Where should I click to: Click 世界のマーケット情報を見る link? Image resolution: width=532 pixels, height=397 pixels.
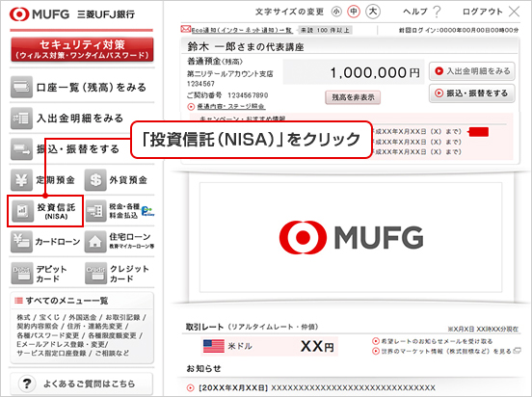446,351
